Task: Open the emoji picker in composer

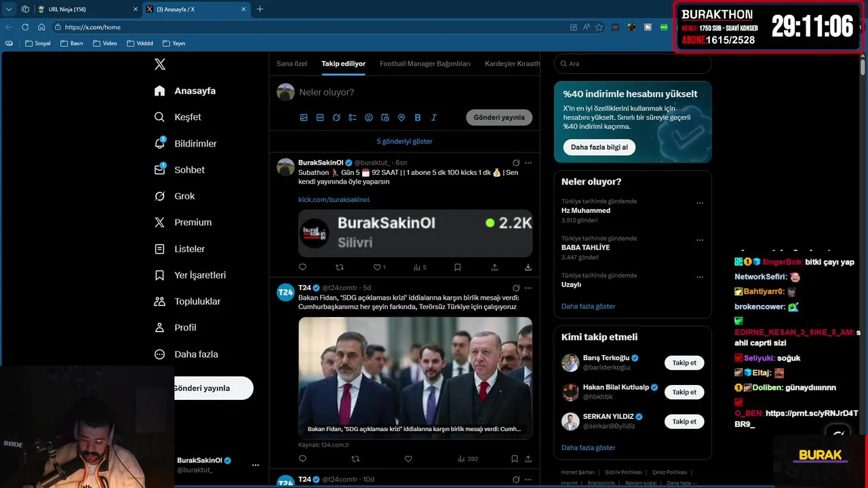Action: (x=369, y=117)
